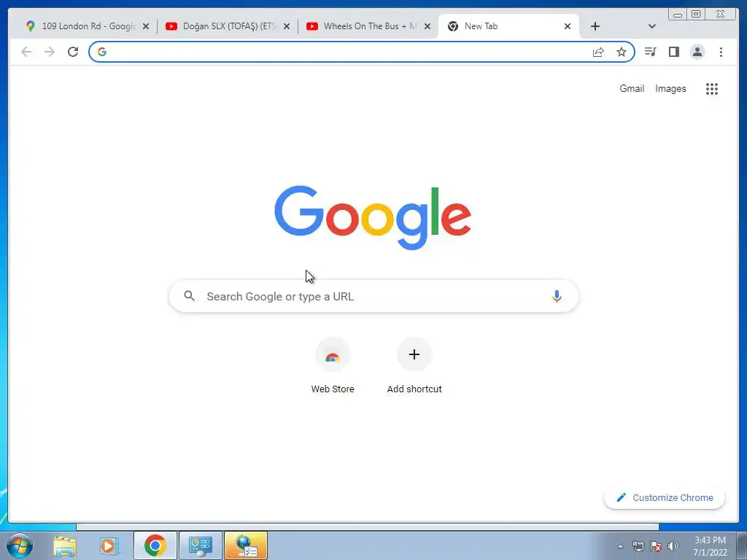Open the control panel taskbar item
The image size is (747, 560).
coord(200,545)
